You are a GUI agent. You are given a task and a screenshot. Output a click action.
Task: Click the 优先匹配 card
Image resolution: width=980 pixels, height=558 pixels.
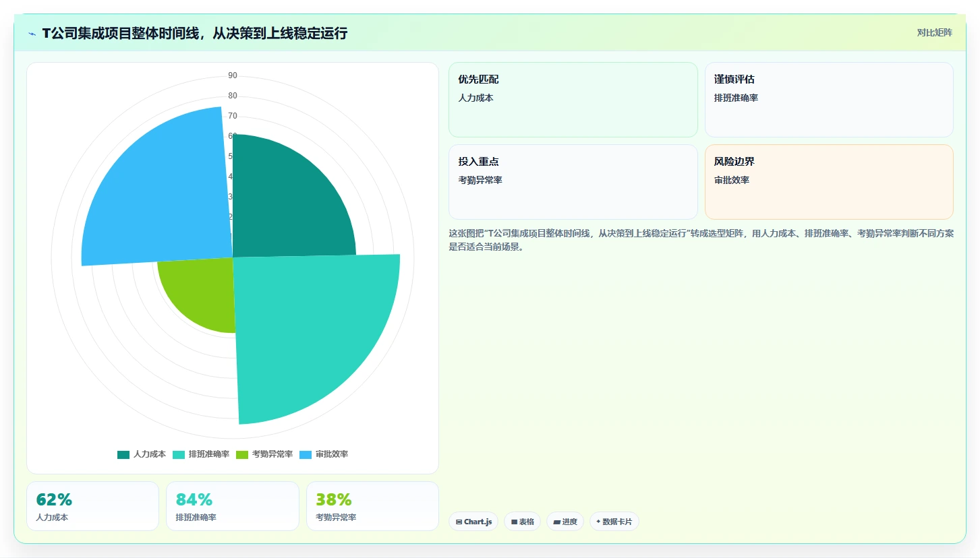[x=573, y=100]
